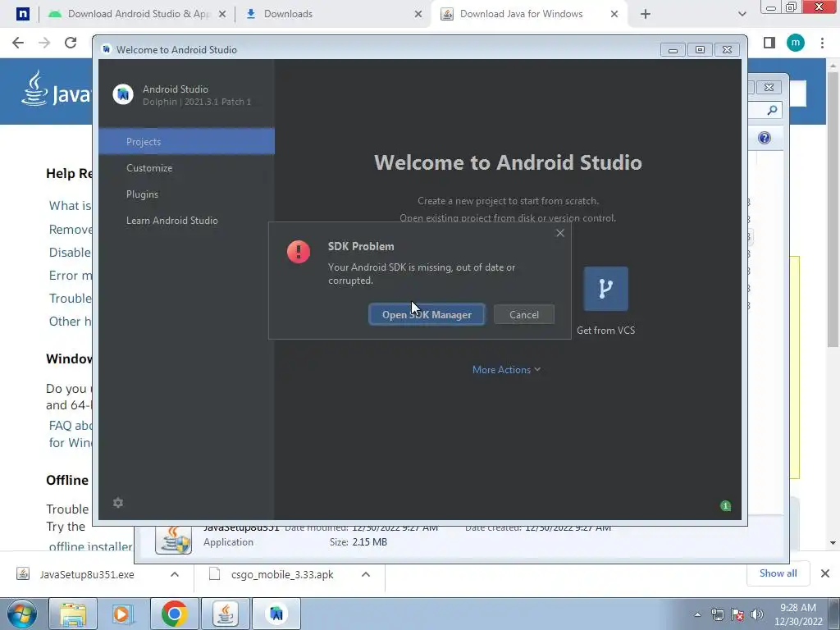Click the Java logo on the webpage
Image resolution: width=840 pixels, height=630 pixels.
point(57,89)
